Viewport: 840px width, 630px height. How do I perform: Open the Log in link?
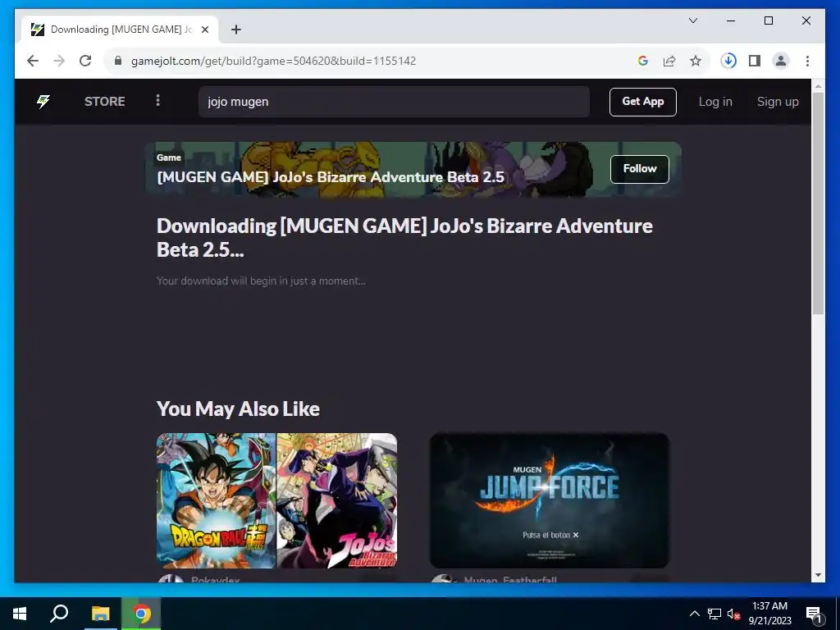(x=715, y=102)
